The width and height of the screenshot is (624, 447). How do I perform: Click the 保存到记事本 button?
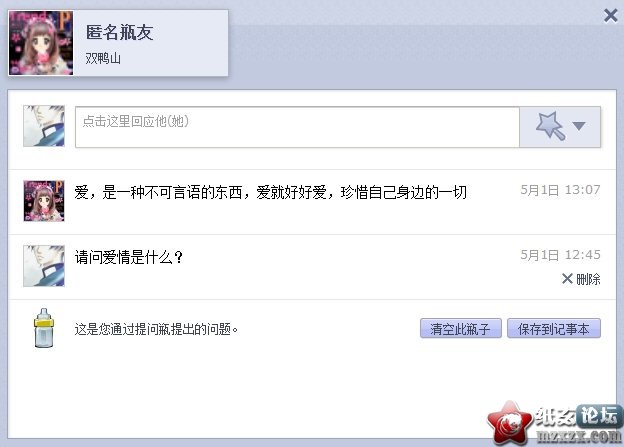(x=554, y=329)
